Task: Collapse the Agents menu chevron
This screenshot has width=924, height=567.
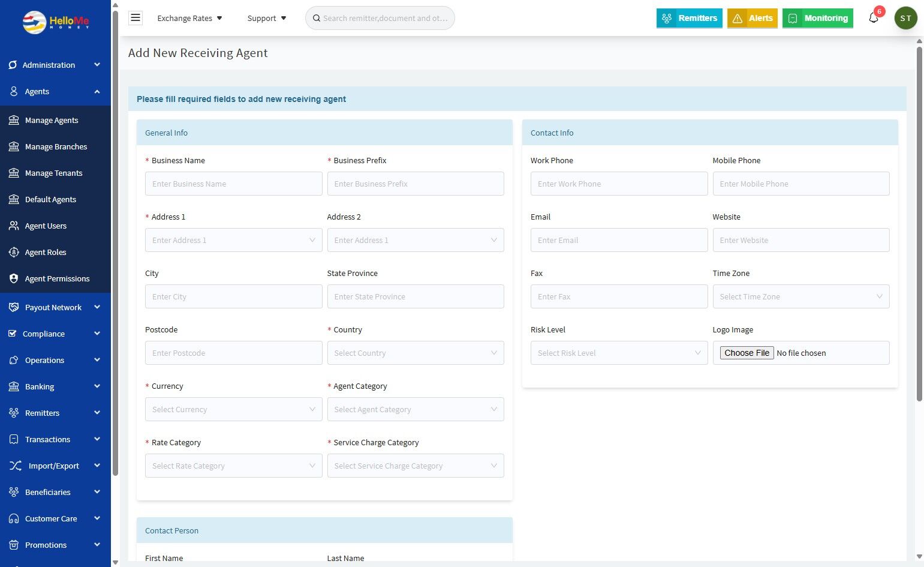Action: tap(97, 91)
